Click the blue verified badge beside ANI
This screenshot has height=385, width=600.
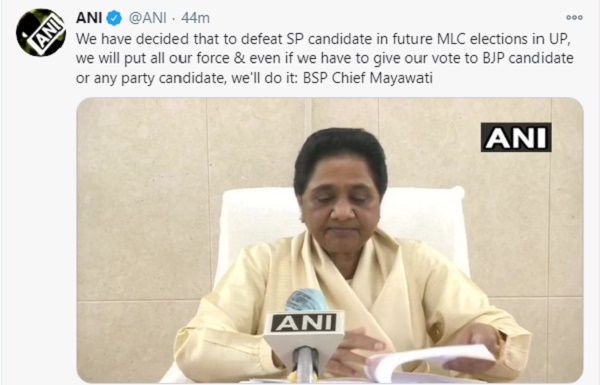(x=114, y=18)
